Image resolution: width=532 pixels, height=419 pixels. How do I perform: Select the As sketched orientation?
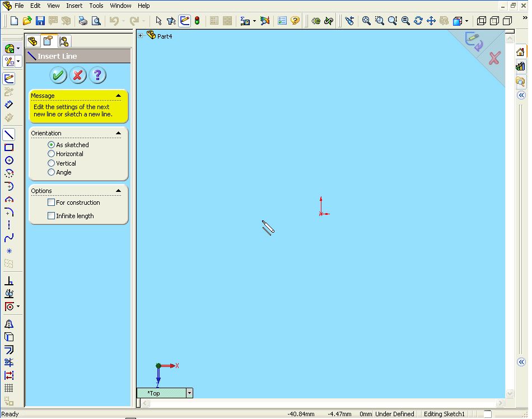point(51,145)
